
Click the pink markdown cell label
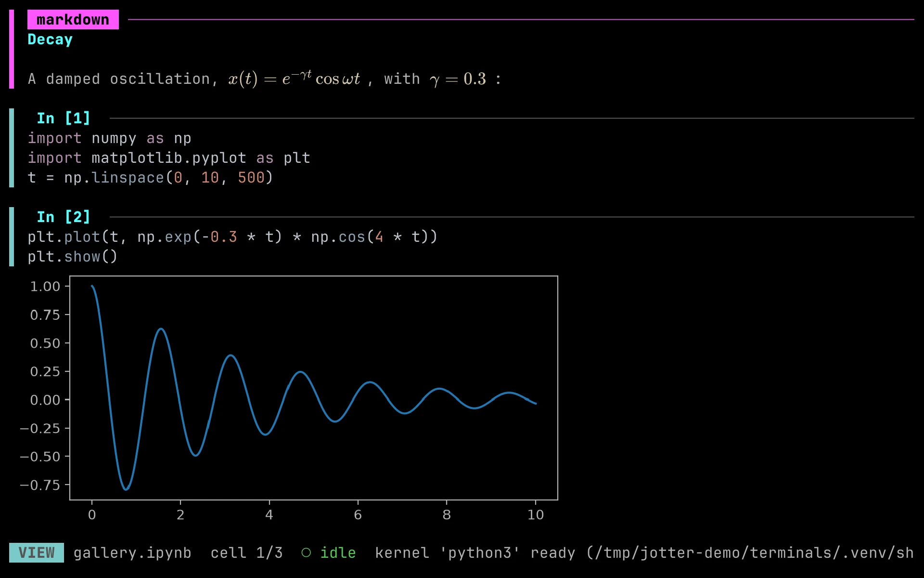coord(73,20)
